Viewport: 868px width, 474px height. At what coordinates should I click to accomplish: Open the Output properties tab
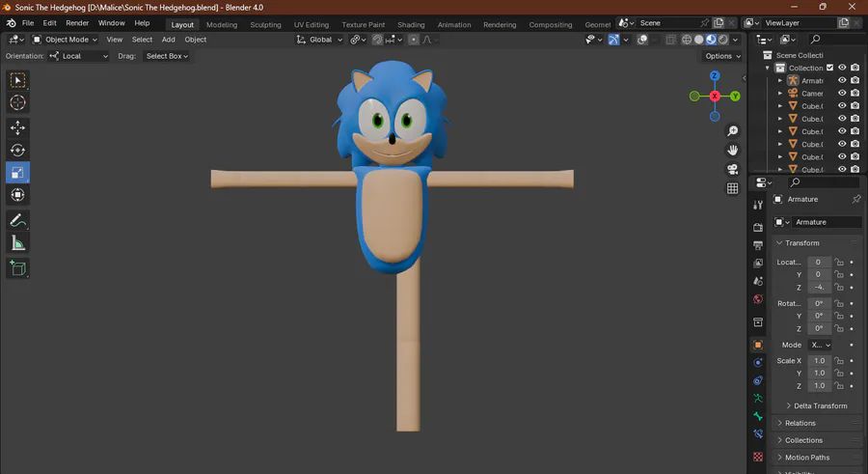coord(758,245)
